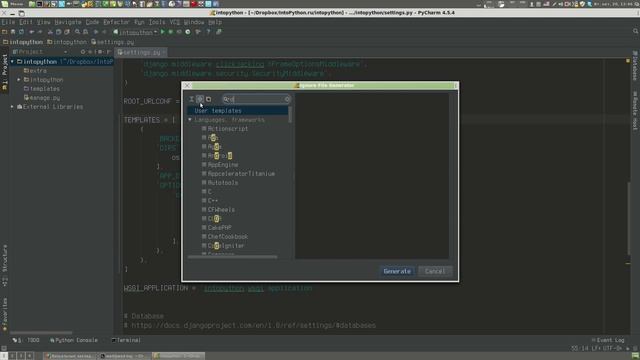Viewport: 640px width, 360px height.
Task: Open the Tools menu
Action: tap(157, 22)
